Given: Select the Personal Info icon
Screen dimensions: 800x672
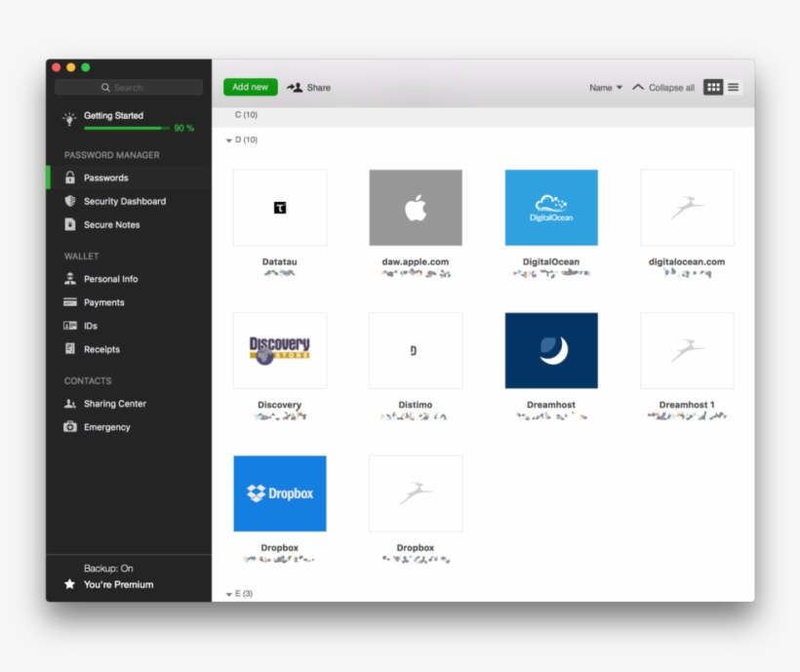Looking at the screenshot, I should click(70, 278).
